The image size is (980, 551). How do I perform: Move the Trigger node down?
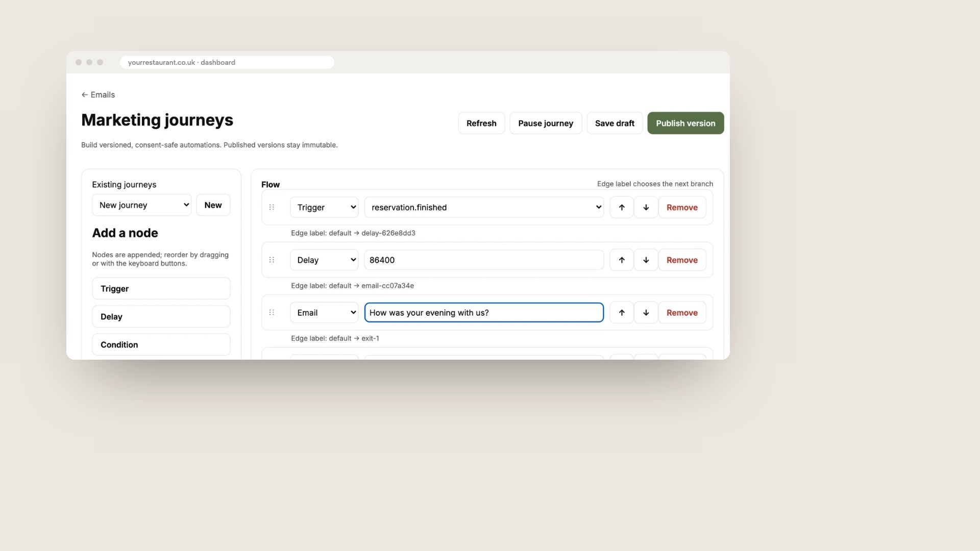[x=646, y=207]
